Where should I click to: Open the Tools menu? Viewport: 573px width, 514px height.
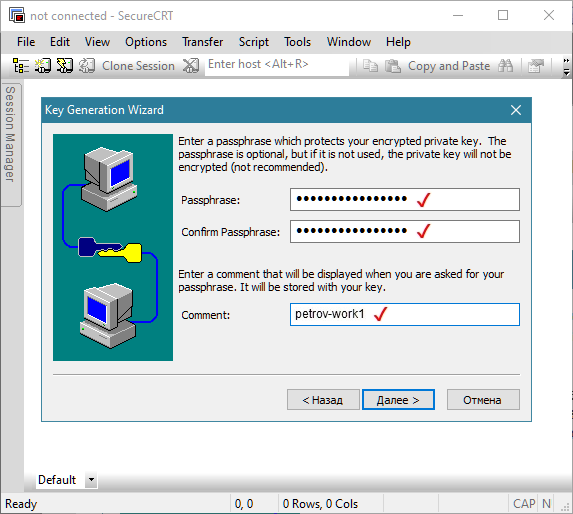[297, 42]
